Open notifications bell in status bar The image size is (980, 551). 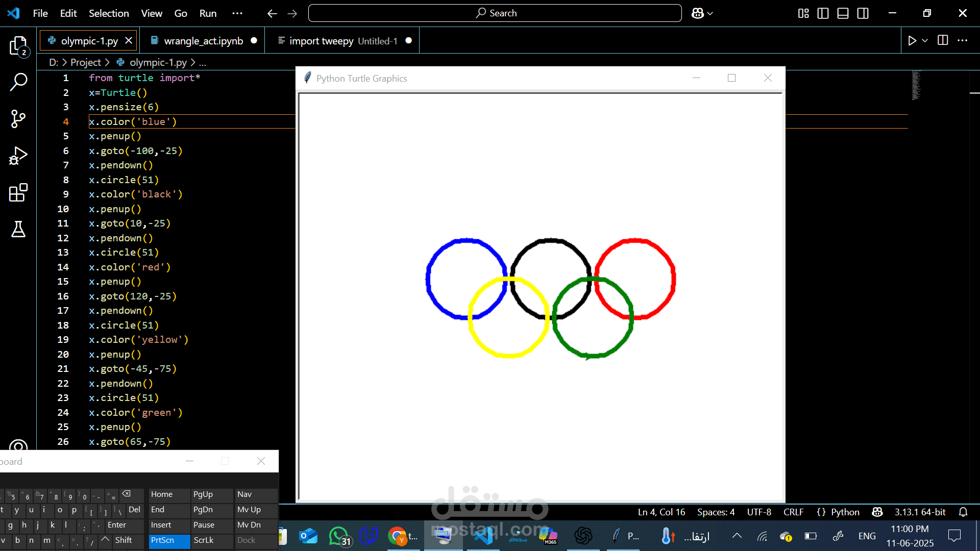point(963,512)
